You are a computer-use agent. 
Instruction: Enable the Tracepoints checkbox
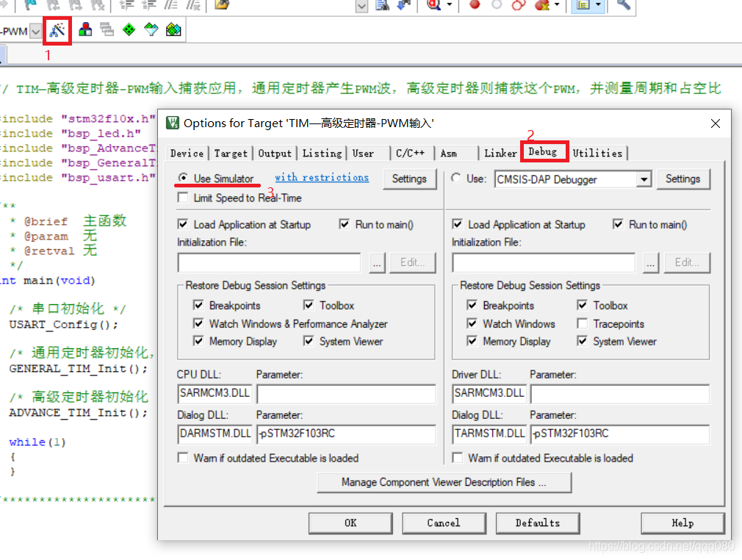tap(583, 324)
